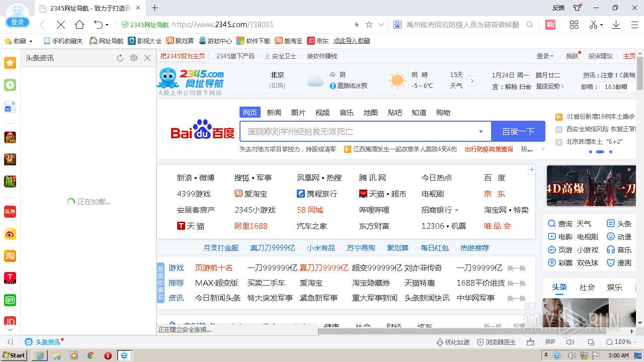Select Baidu 地图 search tab
Screen dimensions: 644x362
371,113
